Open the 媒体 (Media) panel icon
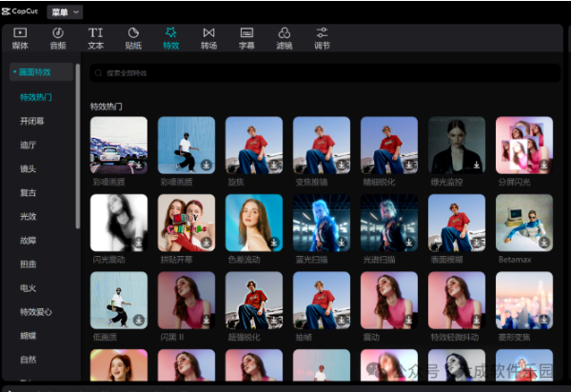Screen dimensions: 571x392 pyautogui.click(x=20, y=33)
